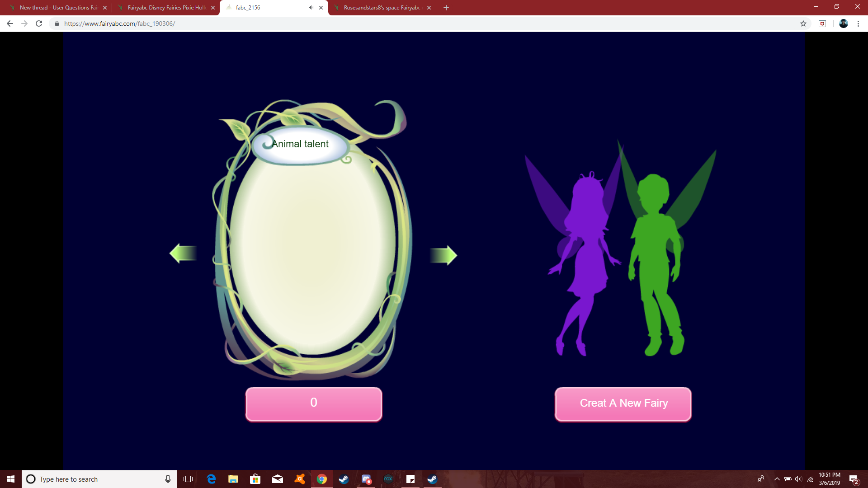This screenshot has height=488, width=868.
Task: Open Avast antivirus from the taskbar
Action: [x=299, y=479]
